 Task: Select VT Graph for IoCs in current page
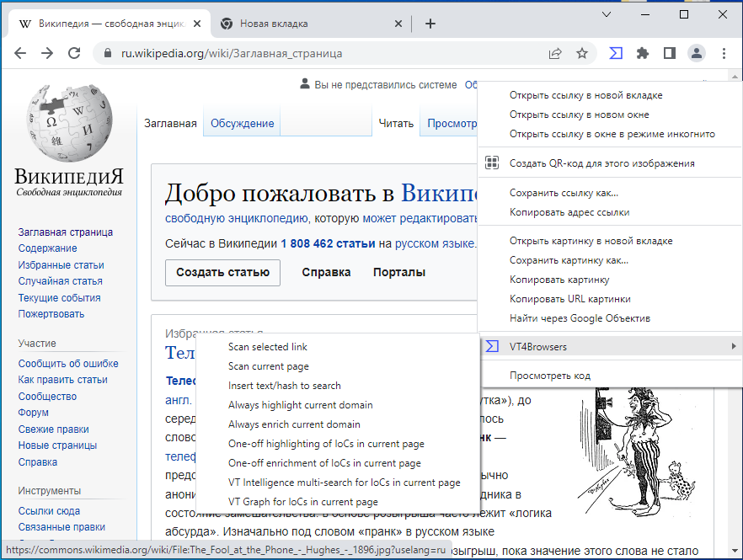[x=338, y=502]
